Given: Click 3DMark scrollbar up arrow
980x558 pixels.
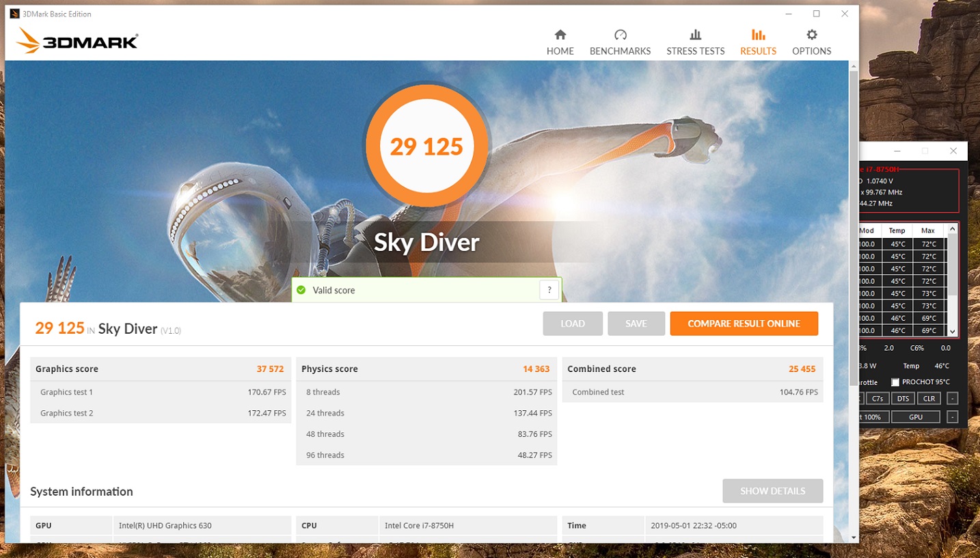Looking at the screenshot, I should [x=853, y=66].
